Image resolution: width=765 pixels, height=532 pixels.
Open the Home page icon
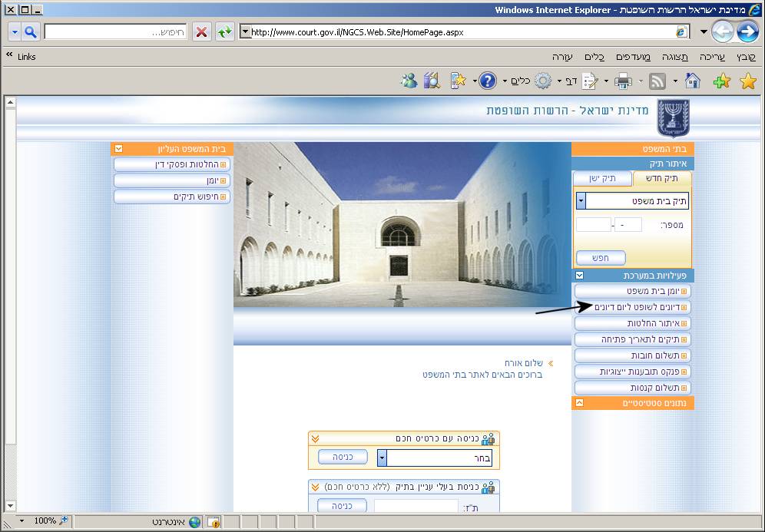(x=693, y=81)
